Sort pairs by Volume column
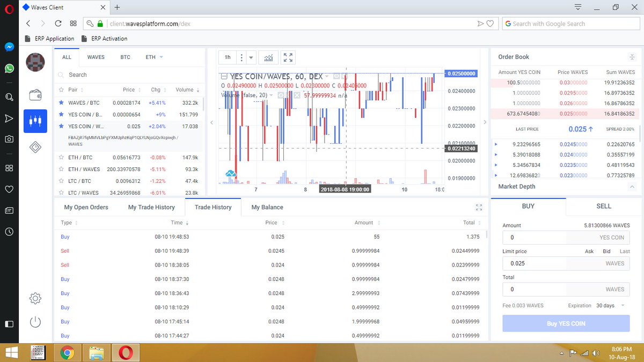The width and height of the screenshot is (644, 362). click(188, 90)
